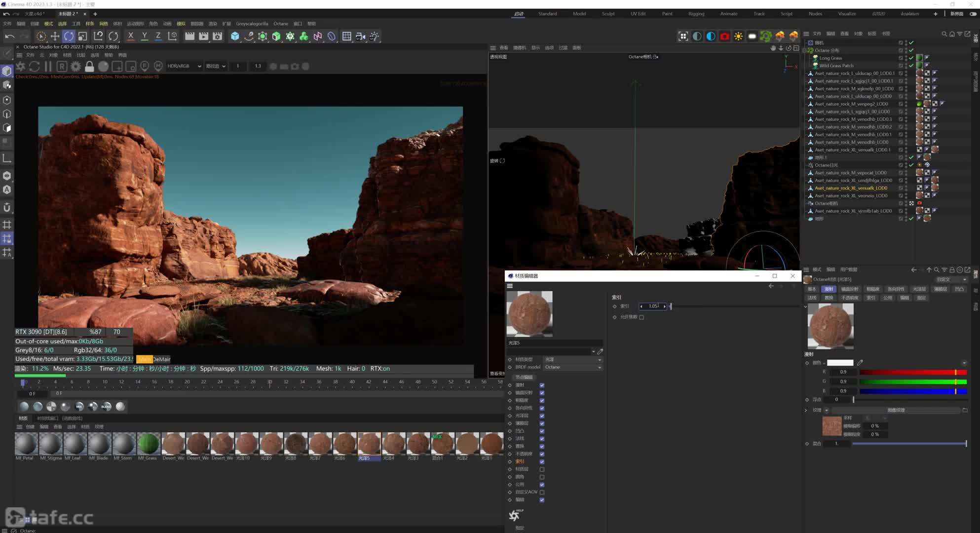Viewport: 980px width, 533px height.
Task: Add a light from the toolbar
Action: click(x=375, y=36)
